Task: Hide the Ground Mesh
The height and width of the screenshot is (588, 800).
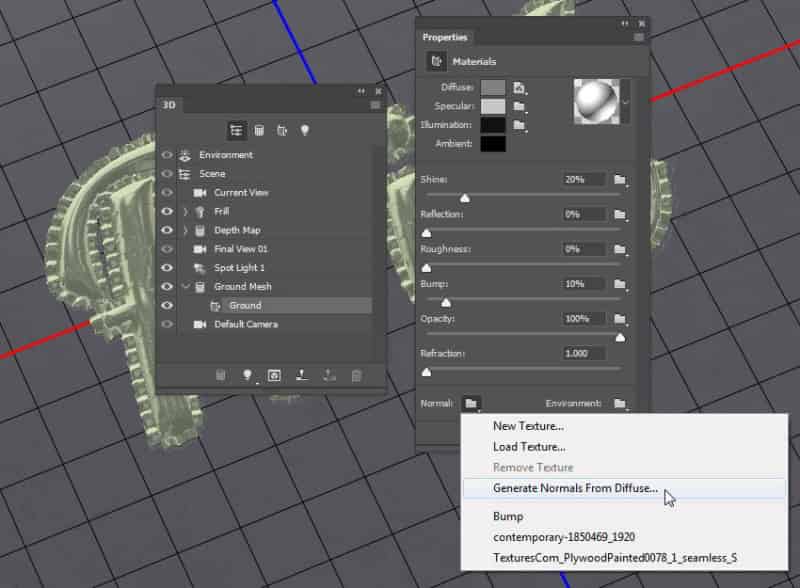Action: coord(167,287)
